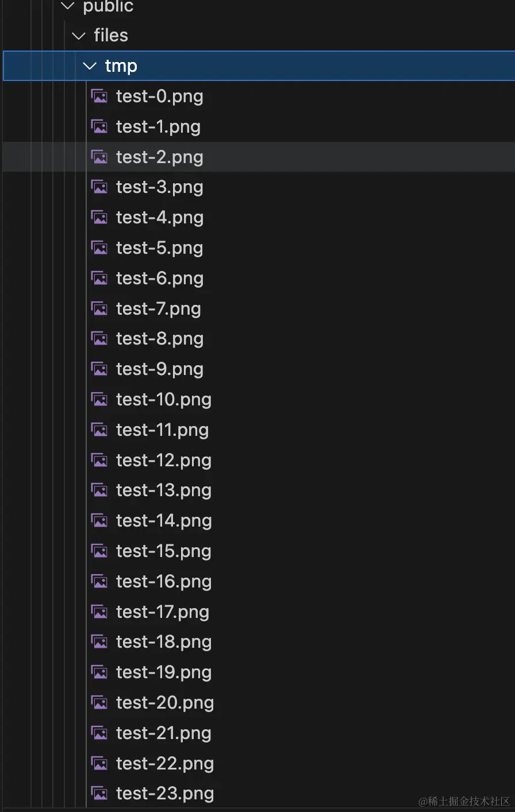This screenshot has width=515, height=812.
Task: Collapse the files folder
Action: tap(78, 35)
